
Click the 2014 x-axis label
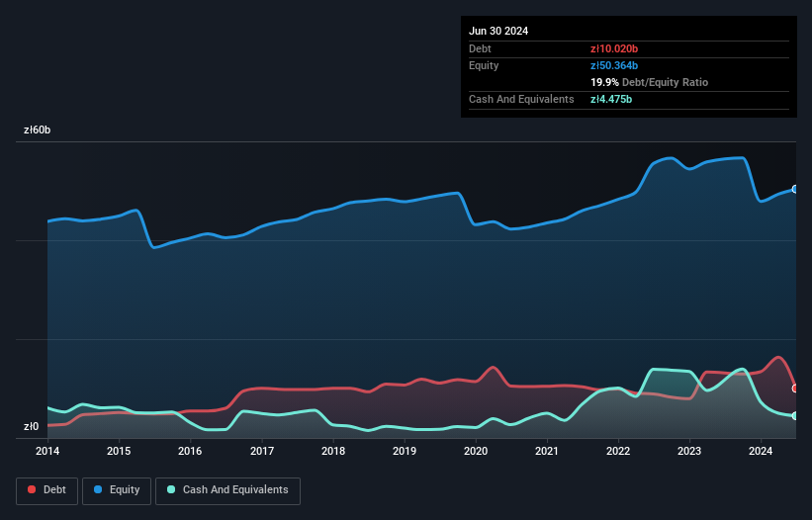click(47, 451)
